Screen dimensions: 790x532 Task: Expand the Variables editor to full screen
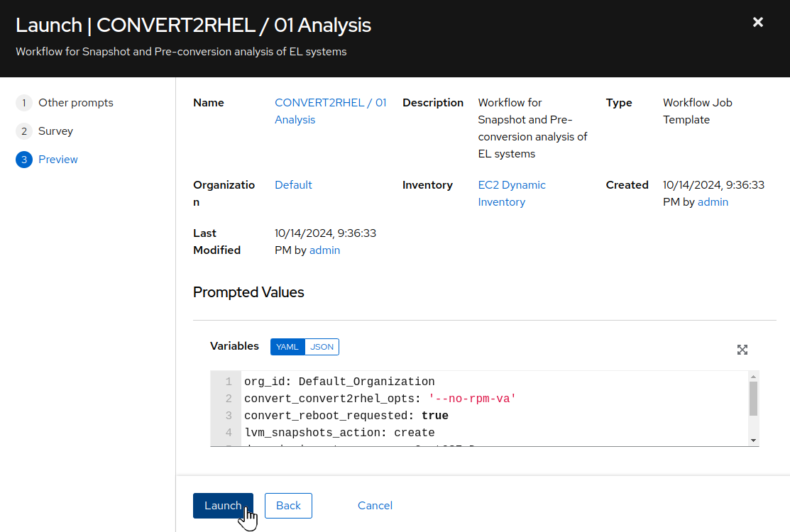click(x=742, y=350)
